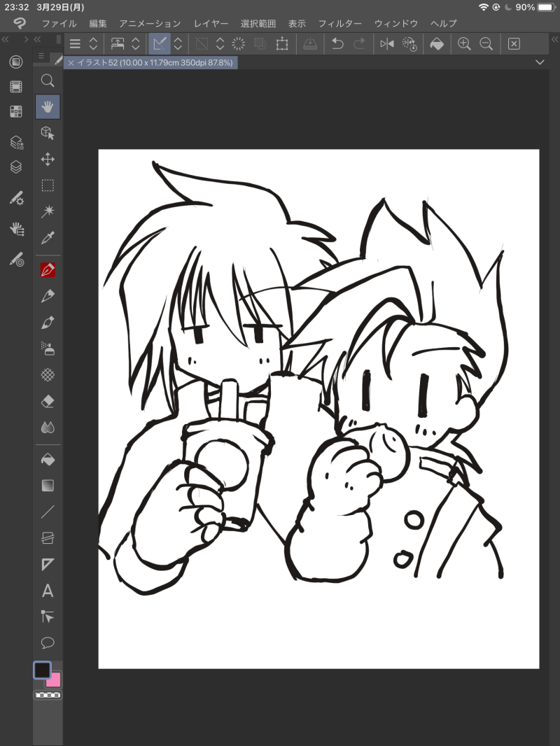Open the Tool Property pen-gear palette icon
560x746 pixels.
click(x=16, y=198)
